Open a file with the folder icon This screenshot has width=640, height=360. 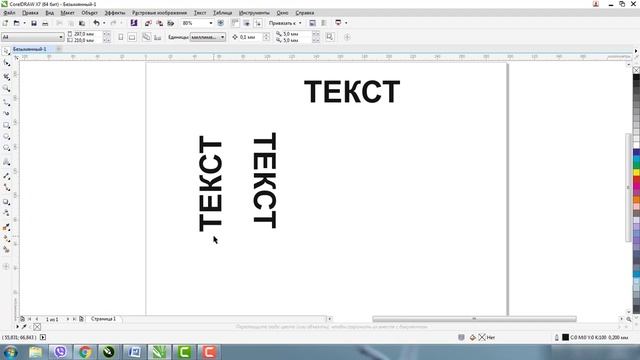(16, 23)
